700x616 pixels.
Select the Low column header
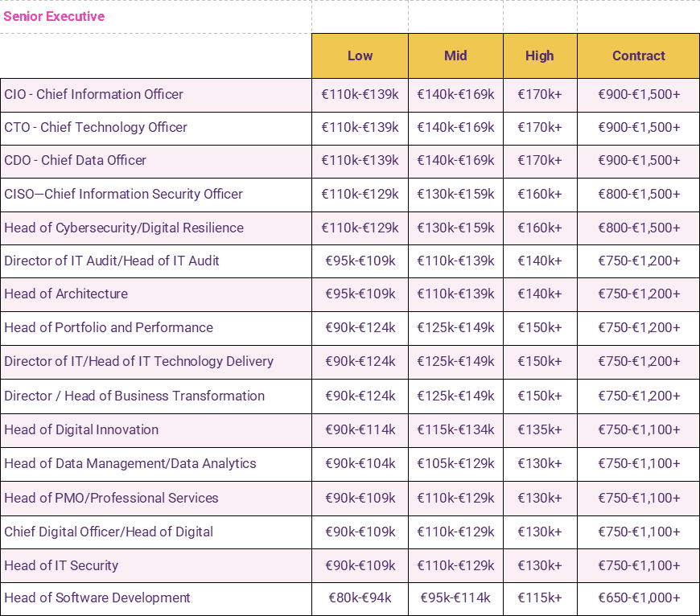click(360, 55)
